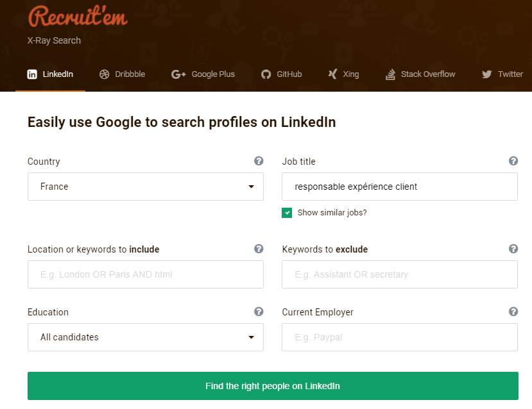Click the Dribbble basketball icon
The width and height of the screenshot is (532, 409).
click(x=104, y=74)
